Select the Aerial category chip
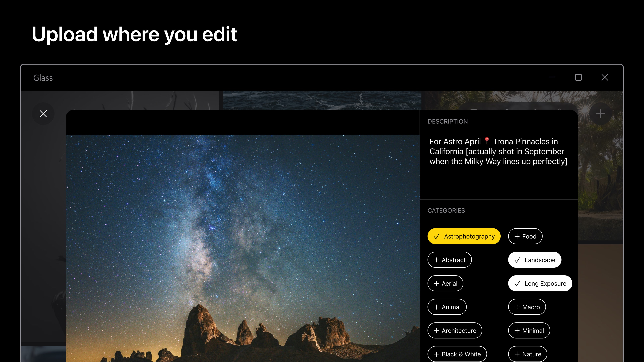This screenshot has height=362, width=644. coord(445,283)
